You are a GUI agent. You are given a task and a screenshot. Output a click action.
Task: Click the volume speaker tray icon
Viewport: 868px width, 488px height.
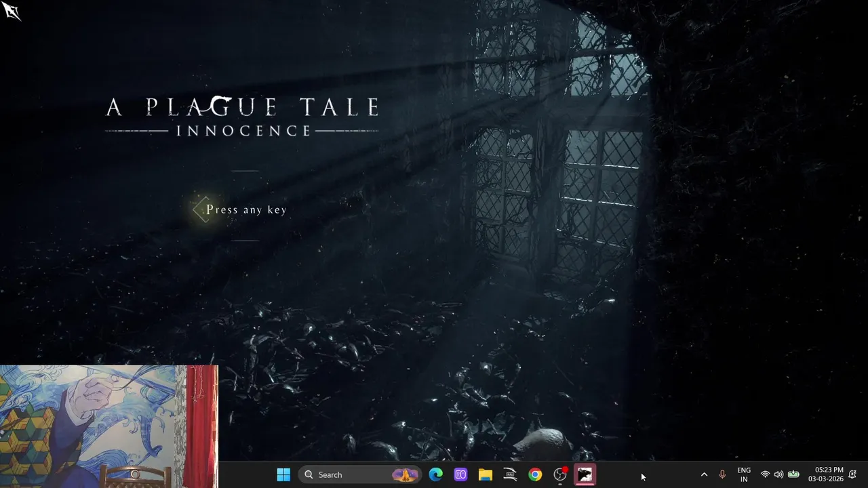778,474
